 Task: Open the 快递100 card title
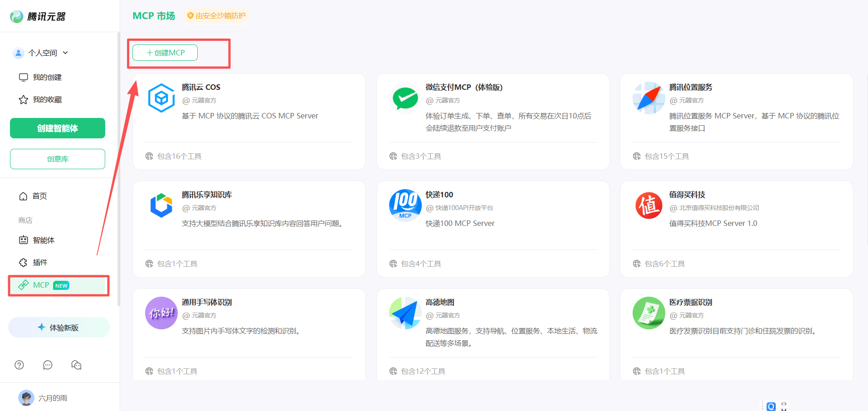pos(439,195)
